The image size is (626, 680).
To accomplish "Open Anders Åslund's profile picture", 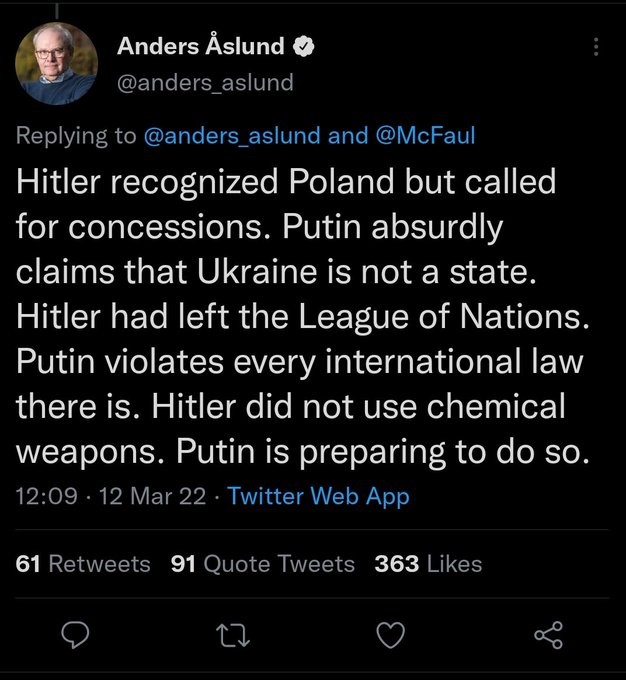I will (58, 65).
